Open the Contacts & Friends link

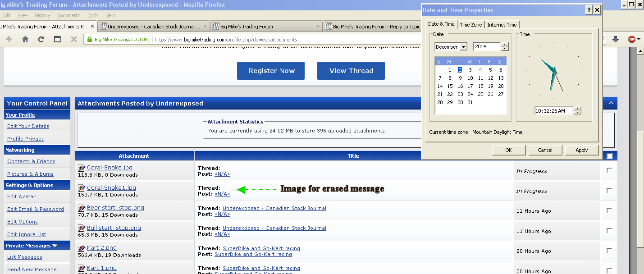click(x=31, y=161)
